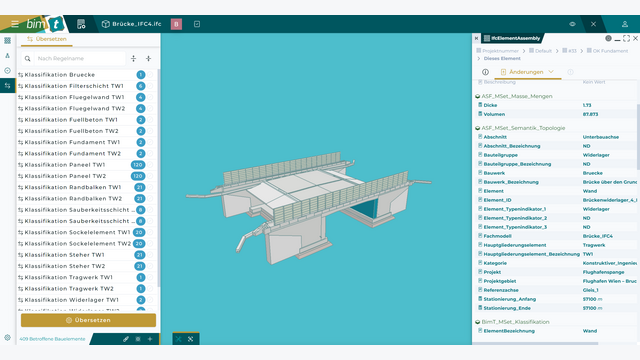The height and width of the screenshot is (360, 640).
Task: Open the Änderungen tab dropdown arrow
Action: [x=551, y=72]
